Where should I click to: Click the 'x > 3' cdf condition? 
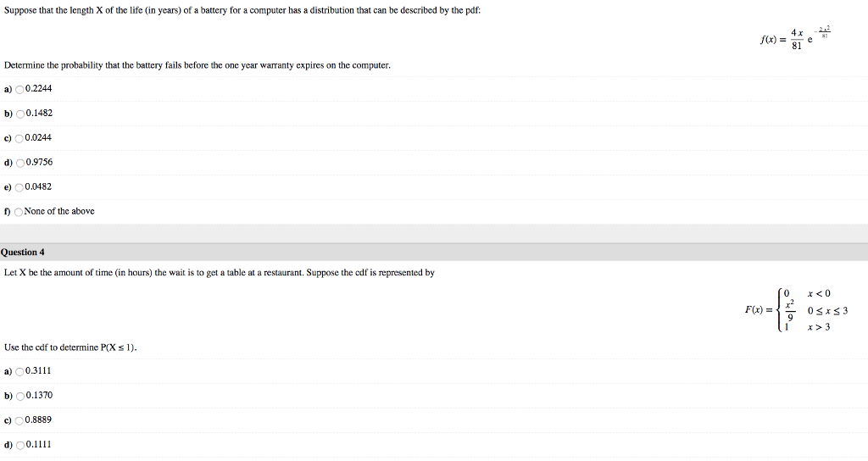tap(819, 327)
